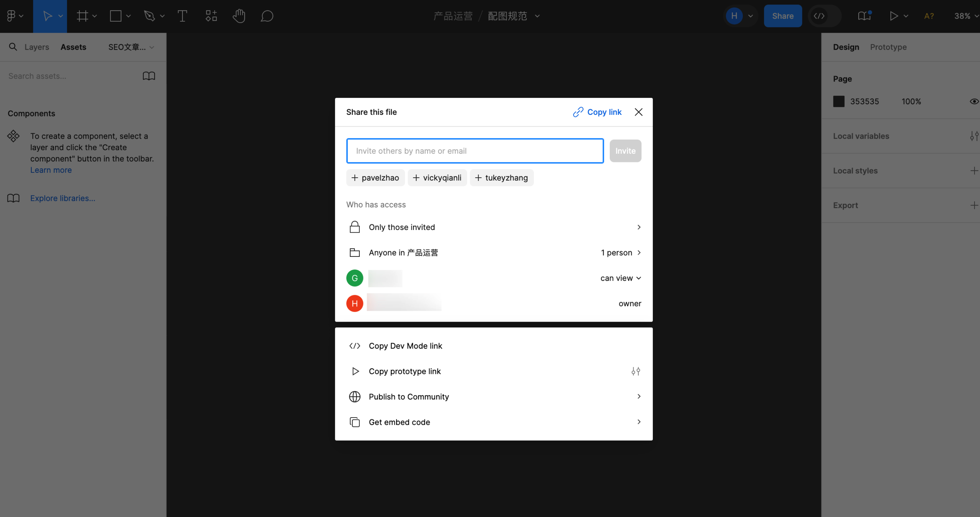Click the blue Share button

coord(782,16)
